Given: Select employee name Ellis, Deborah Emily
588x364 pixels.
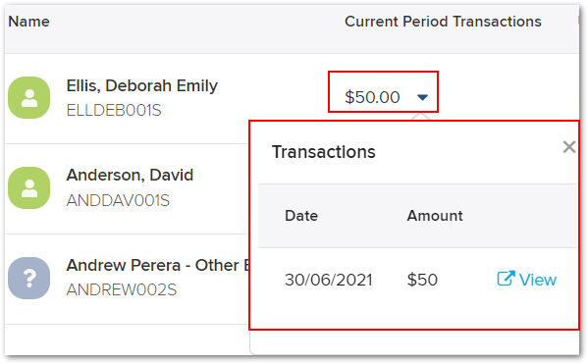Looking at the screenshot, I should pos(141,85).
